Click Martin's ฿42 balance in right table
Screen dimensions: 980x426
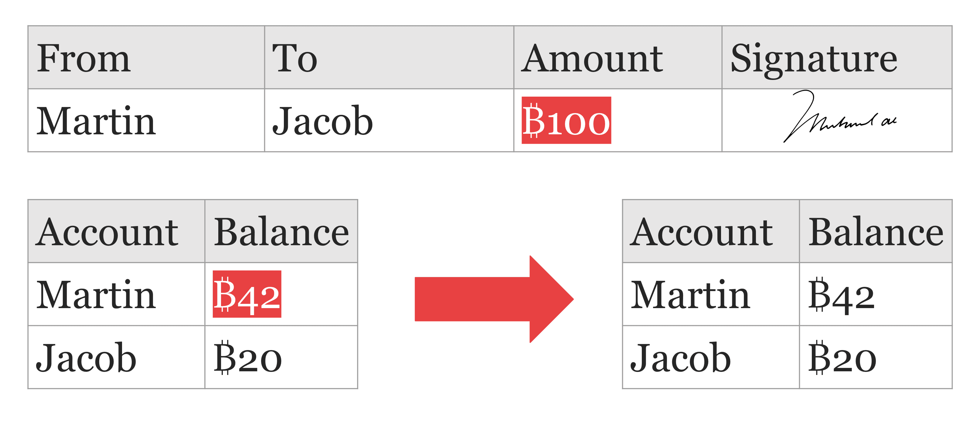pyautogui.click(x=841, y=295)
